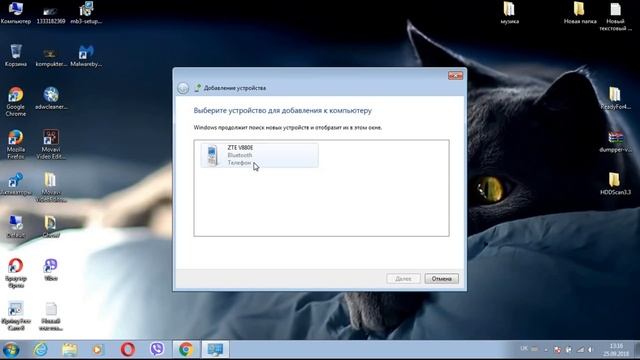This screenshot has height=360, width=640.
Task: Launch Internet Explorer from the taskbar
Action: (x=40, y=350)
